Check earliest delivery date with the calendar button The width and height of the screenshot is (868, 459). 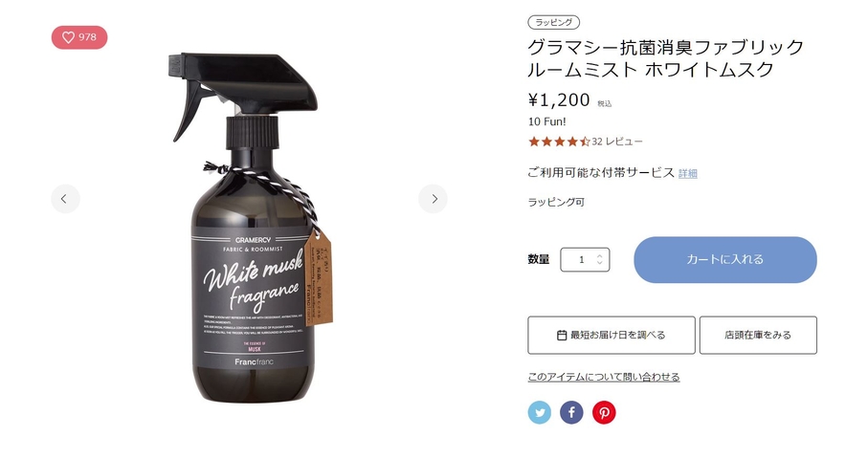pyautogui.click(x=612, y=335)
